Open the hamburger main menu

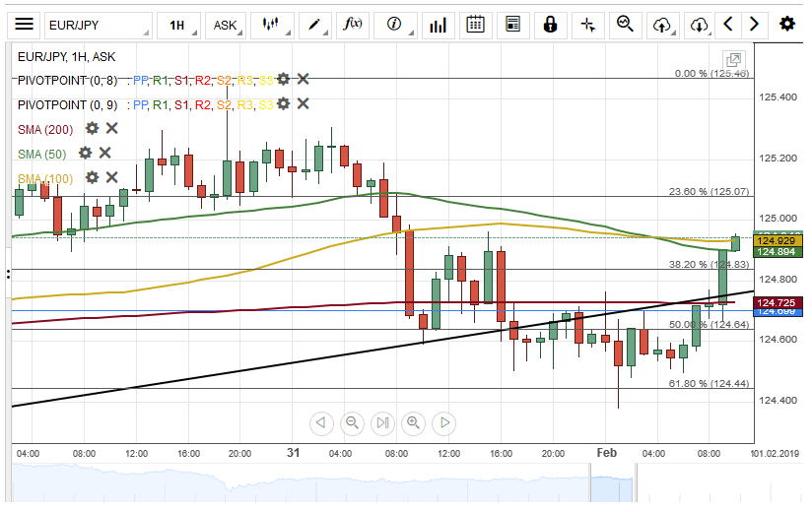tap(25, 25)
